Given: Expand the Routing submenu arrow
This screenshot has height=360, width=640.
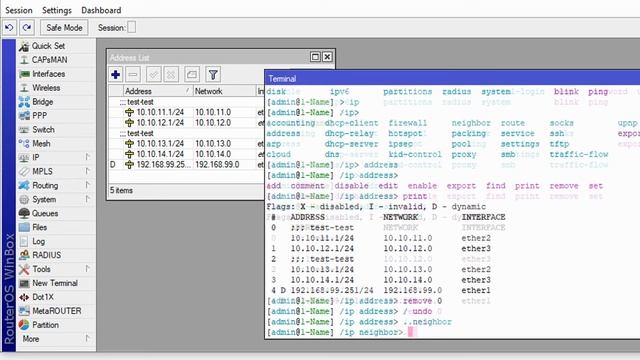Looking at the screenshot, I should [87, 185].
